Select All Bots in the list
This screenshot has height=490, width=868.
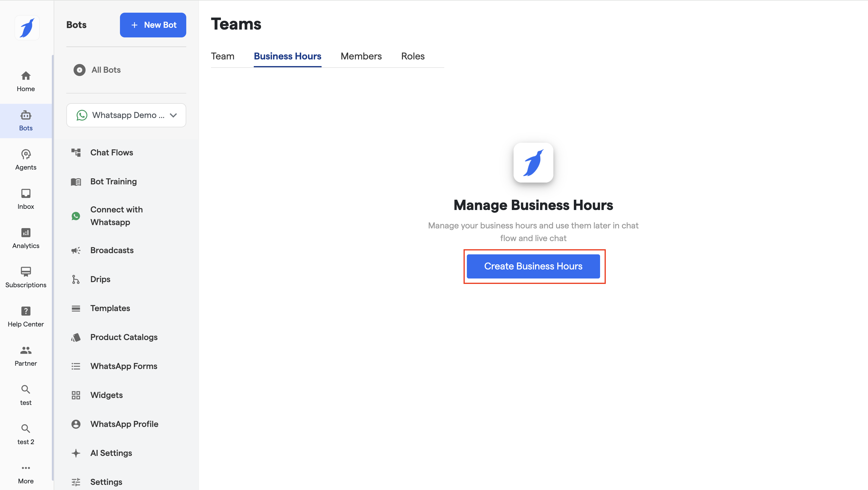pos(106,70)
